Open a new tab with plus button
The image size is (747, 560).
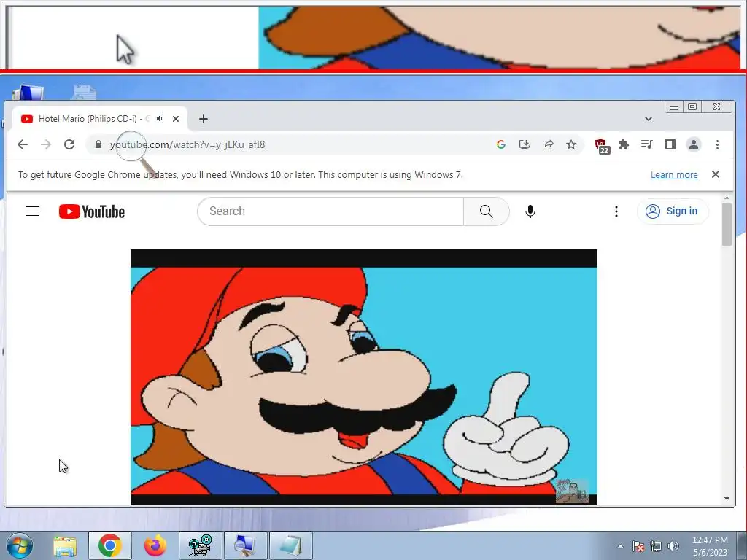pyautogui.click(x=204, y=119)
